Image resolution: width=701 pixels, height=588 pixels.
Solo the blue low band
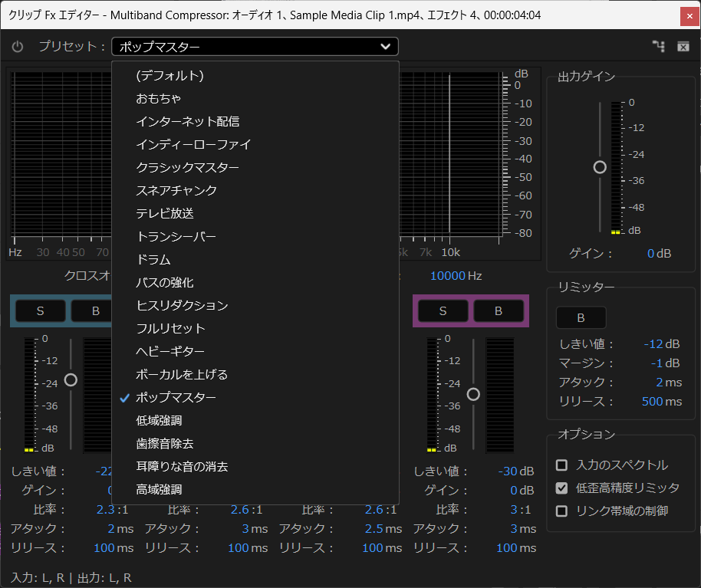[40, 310]
